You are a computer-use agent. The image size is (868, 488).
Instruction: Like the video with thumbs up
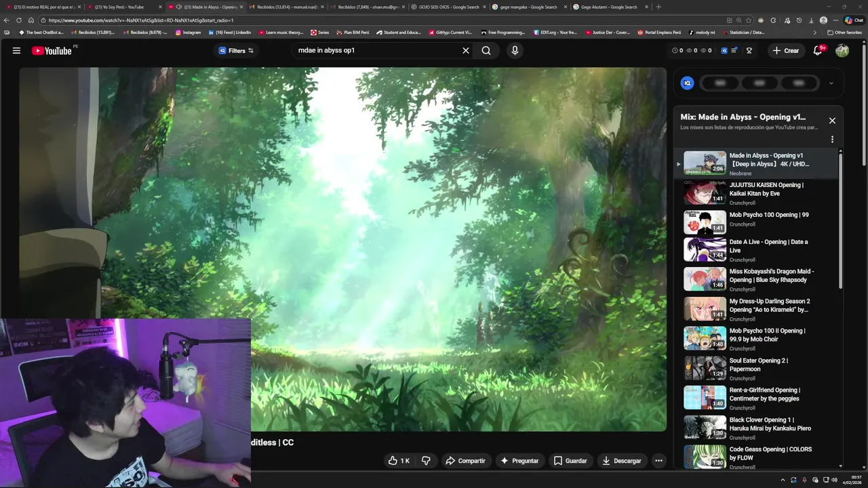(x=399, y=461)
